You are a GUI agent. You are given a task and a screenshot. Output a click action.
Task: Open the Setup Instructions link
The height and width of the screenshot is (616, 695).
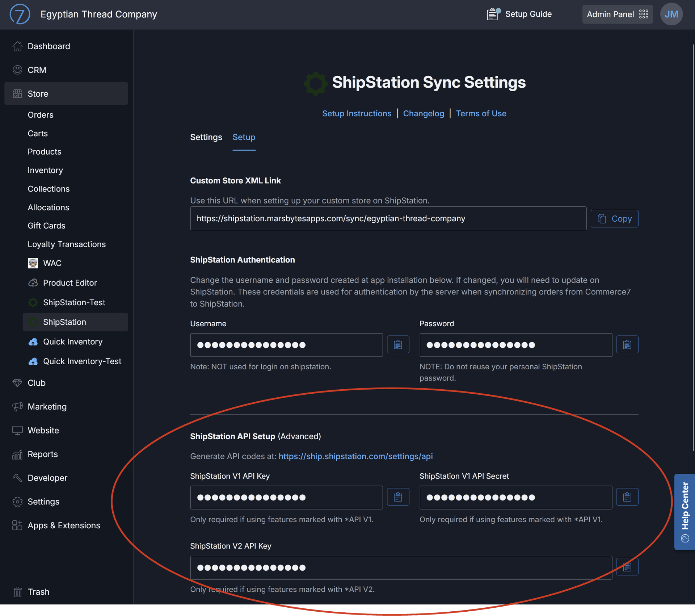pyautogui.click(x=357, y=113)
